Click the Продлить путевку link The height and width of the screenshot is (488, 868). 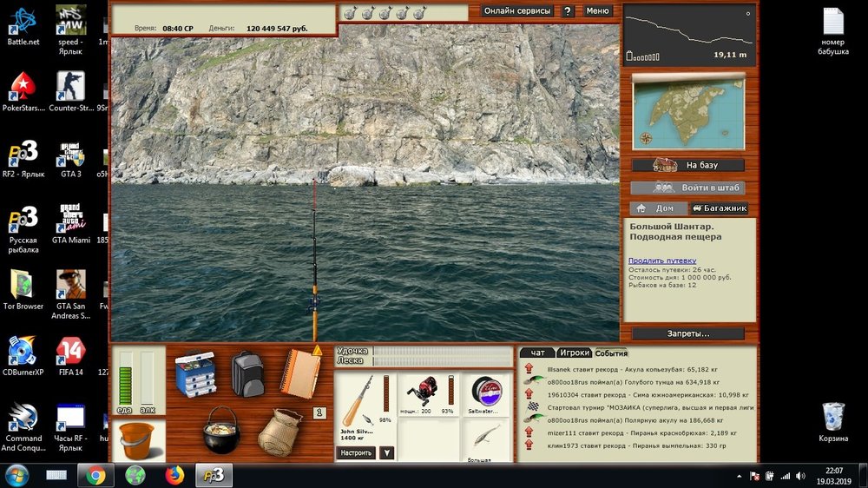click(662, 260)
